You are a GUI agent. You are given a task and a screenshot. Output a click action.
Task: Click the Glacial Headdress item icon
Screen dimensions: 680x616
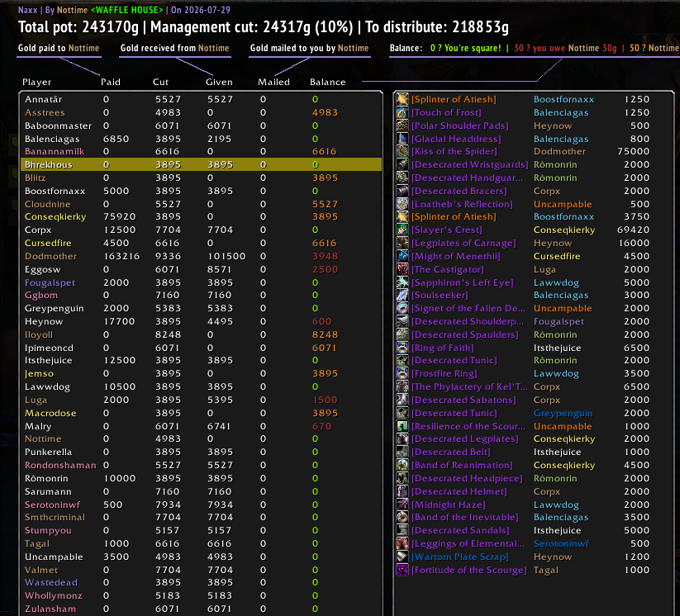pos(402,139)
